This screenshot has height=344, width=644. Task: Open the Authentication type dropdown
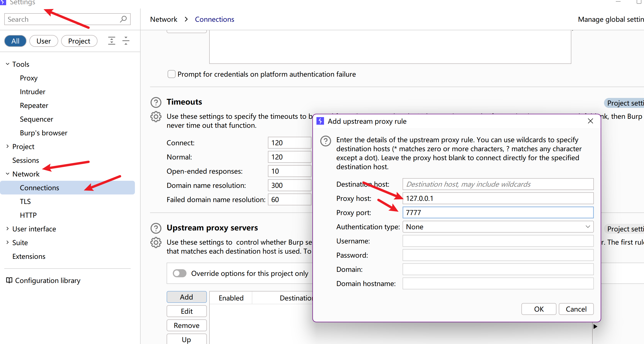point(497,227)
